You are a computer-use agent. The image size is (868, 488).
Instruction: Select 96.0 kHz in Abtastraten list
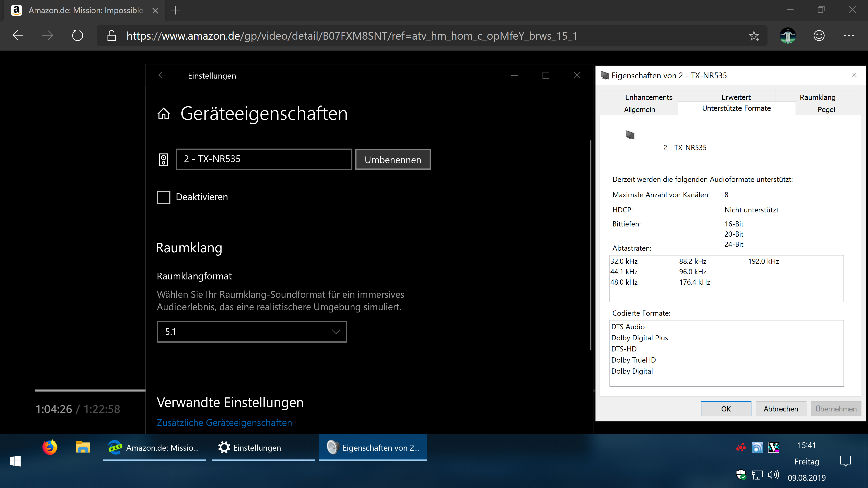point(693,272)
